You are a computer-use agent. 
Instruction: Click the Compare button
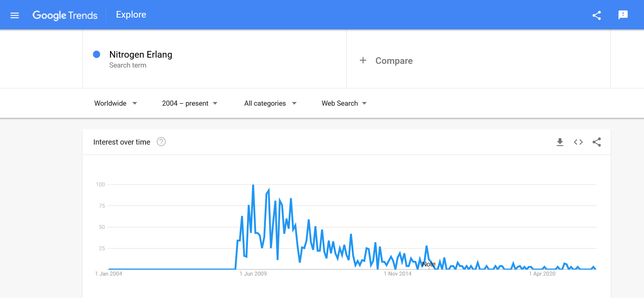(394, 61)
